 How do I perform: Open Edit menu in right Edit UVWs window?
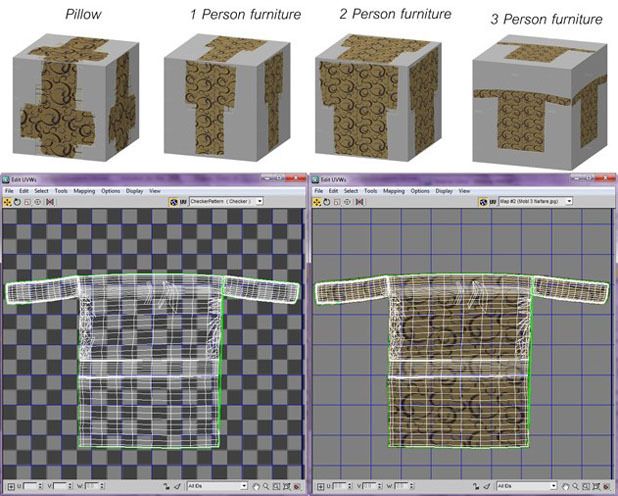[x=333, y=191]
